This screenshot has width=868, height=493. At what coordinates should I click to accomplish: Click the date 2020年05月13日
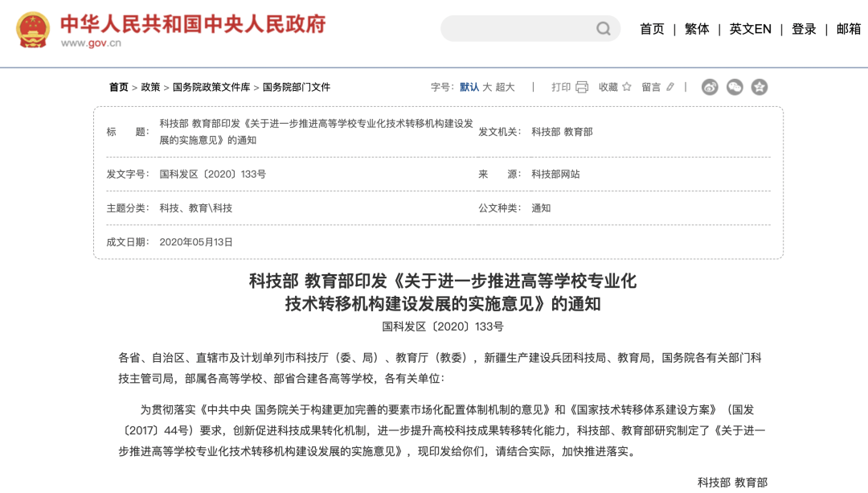[x=196, y=242]
